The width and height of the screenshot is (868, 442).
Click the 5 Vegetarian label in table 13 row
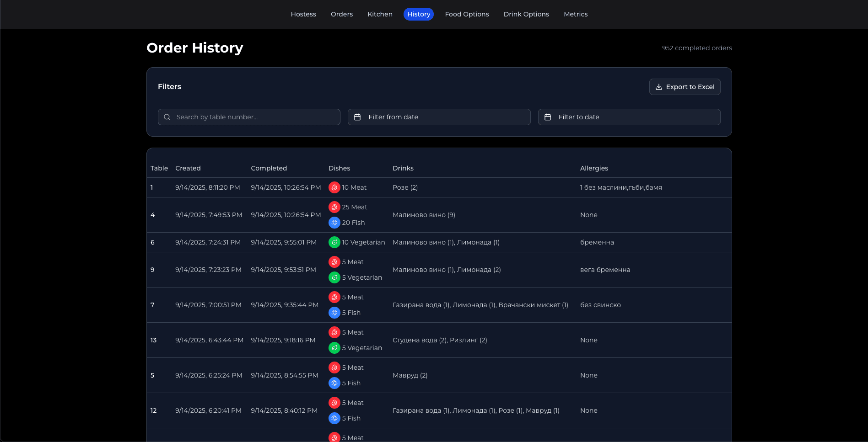pos(362,348)
